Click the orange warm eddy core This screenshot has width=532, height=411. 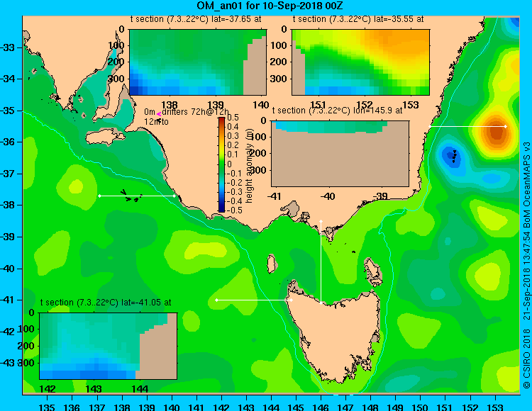pos(496,132)
